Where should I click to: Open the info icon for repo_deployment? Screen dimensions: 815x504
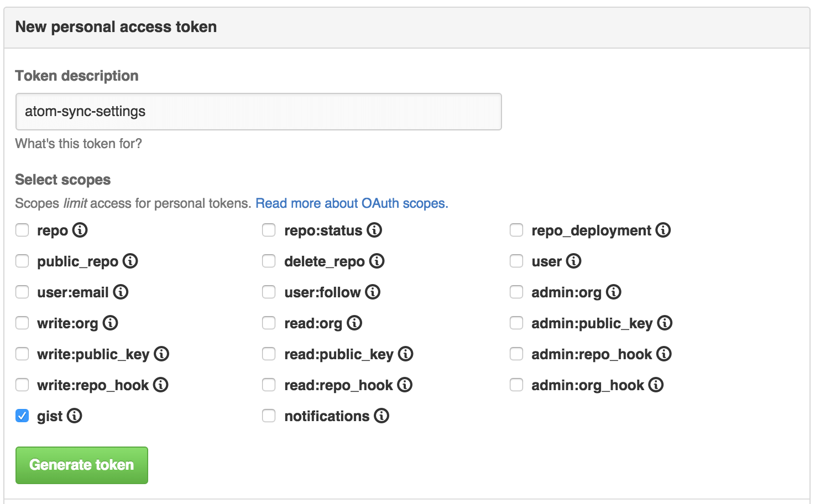(663, 230)
